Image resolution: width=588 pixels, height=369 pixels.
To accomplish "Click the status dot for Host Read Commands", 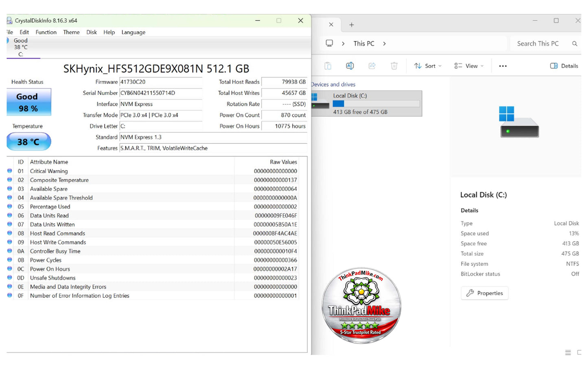I will [x=10, y=233].
